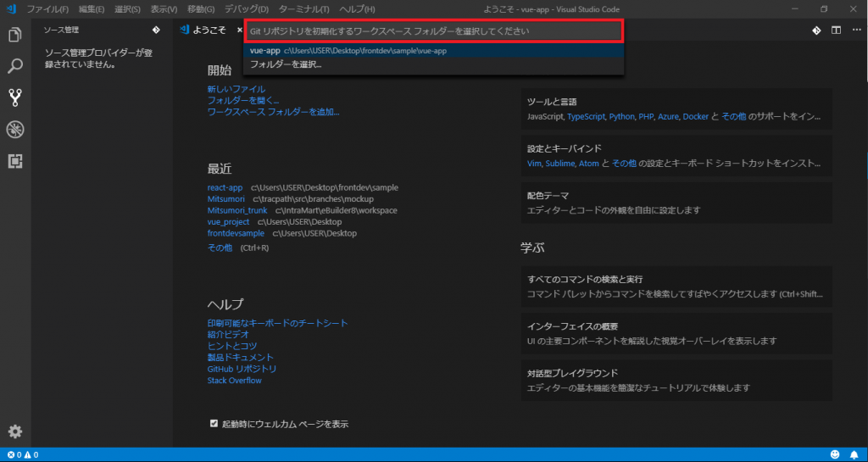Open the editor More Actions ellipsis
Screen dimensions: 868x462
[856, 31]
